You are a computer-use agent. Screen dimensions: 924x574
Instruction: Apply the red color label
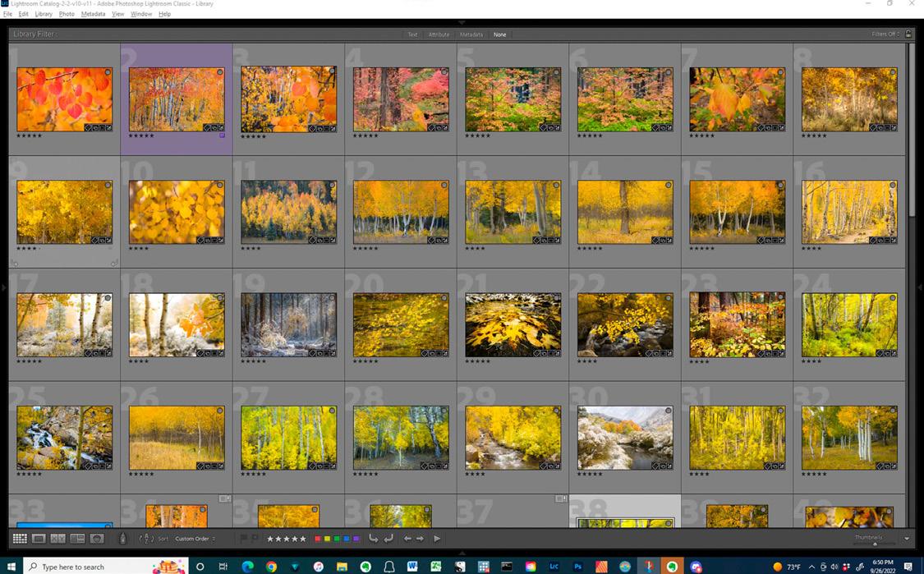click(318, 539)
